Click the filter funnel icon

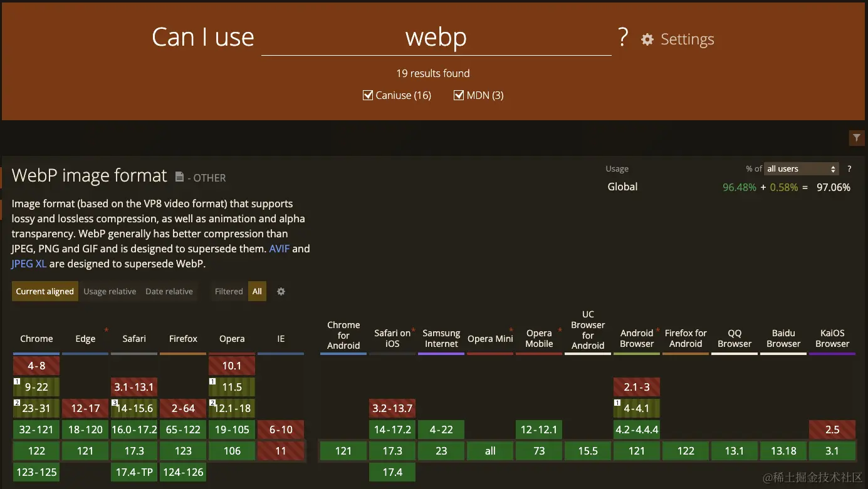pos(856,138)
